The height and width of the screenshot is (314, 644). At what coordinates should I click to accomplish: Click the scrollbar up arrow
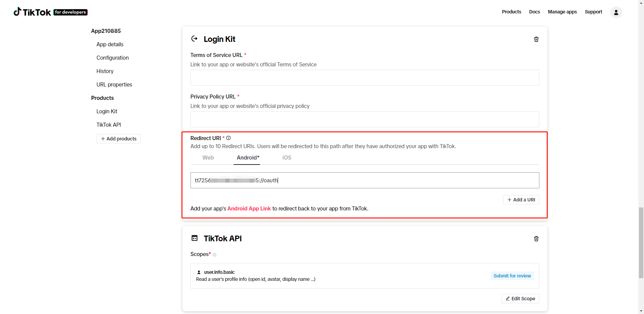tap(641, 3)
